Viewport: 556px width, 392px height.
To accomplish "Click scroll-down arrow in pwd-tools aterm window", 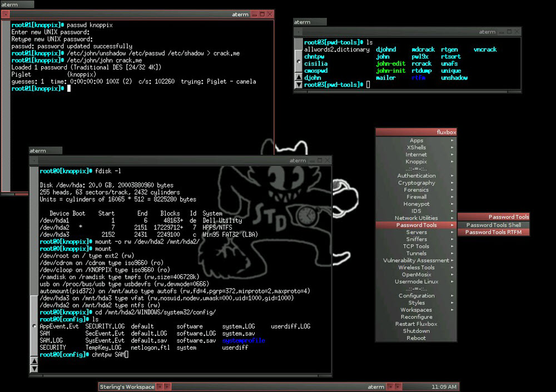I will point(299,85).
